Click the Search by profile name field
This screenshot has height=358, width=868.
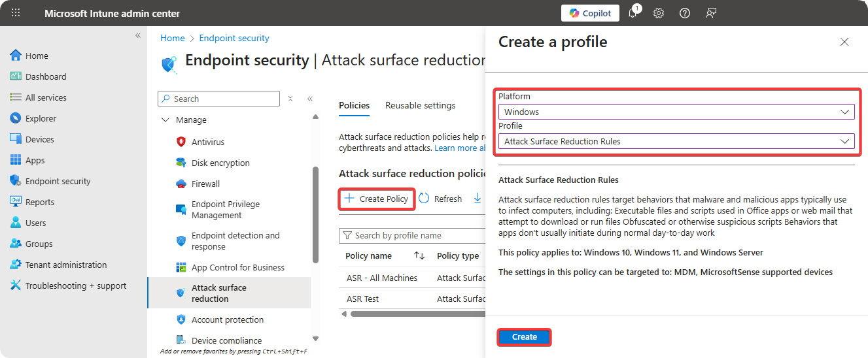pyautogui.click(x=412, y=235)
